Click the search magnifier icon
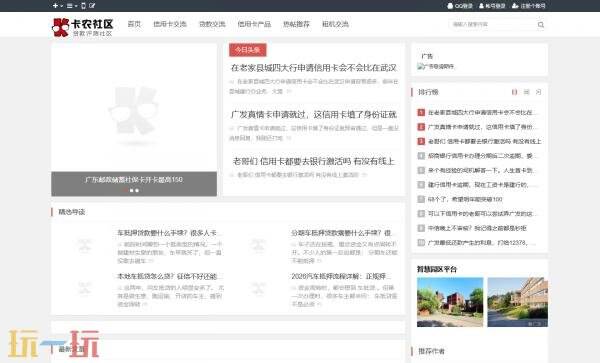Screen dimensions: 600x363 click(x=541, y=25)
